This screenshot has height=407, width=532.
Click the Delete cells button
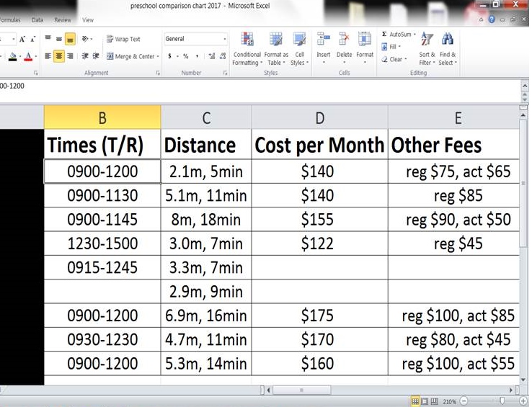[x=344, y=48]
